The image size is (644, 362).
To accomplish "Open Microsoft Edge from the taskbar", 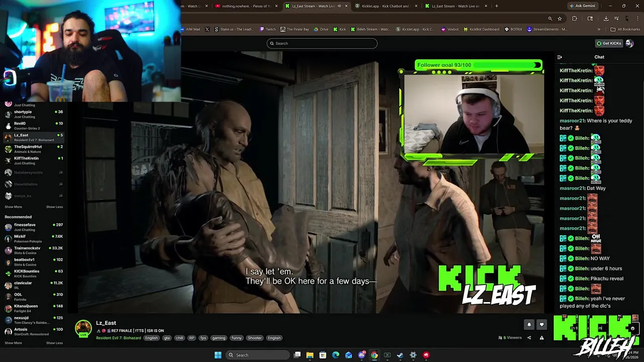I will [336, 355].
